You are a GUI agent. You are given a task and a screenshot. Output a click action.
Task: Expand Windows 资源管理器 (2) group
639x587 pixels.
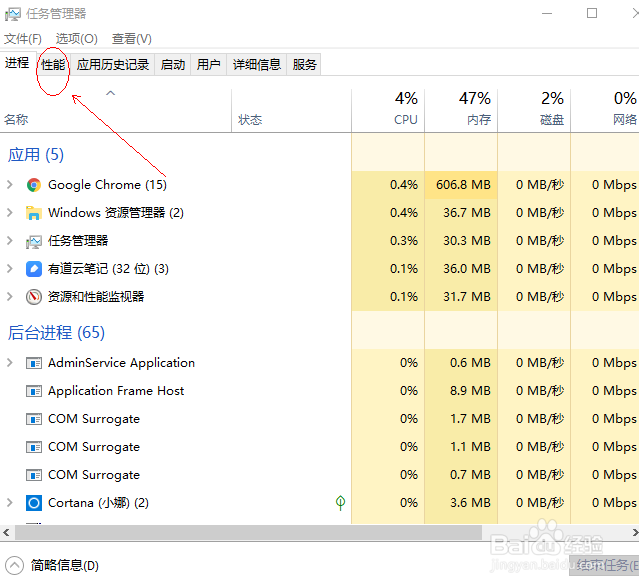(x=10, y=212)
